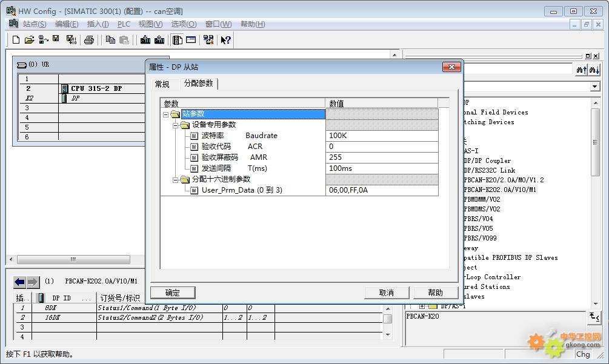The width and height of the screenshot is (609, 364).
Task: Close the hardware catalog panel
Action: [596, 56]
